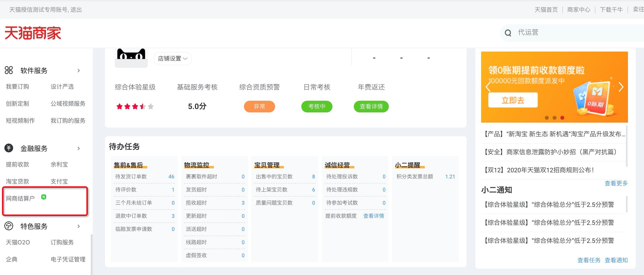Select the second banner carousel dot
This screenshot has height=275, width=644.
point(555,118)
